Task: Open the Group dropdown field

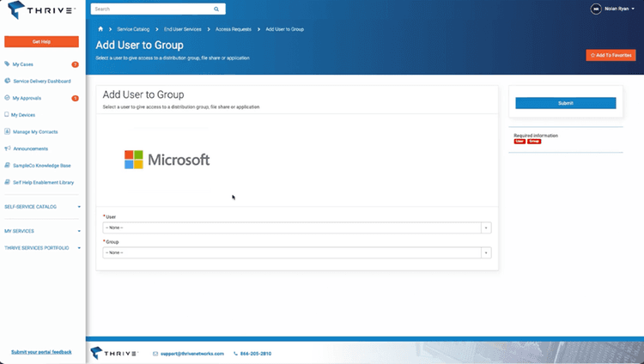Action: pyautogui.click(x=296, y=252)
